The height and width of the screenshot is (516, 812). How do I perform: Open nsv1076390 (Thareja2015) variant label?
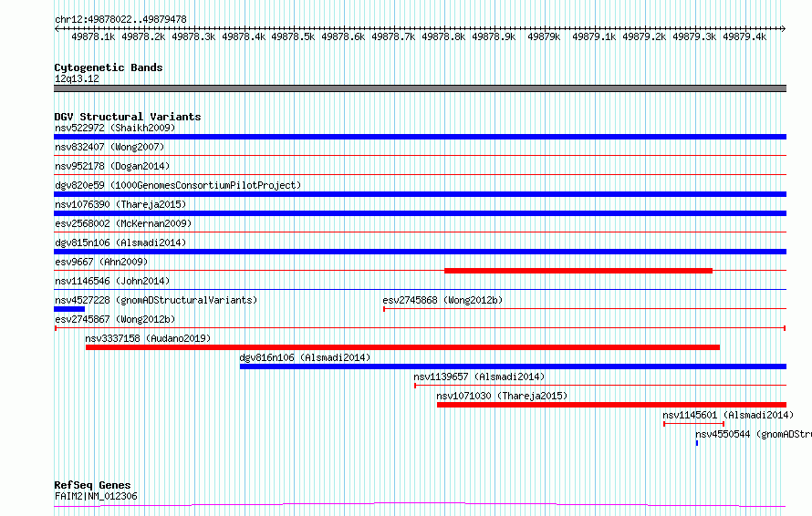(120, 204)
